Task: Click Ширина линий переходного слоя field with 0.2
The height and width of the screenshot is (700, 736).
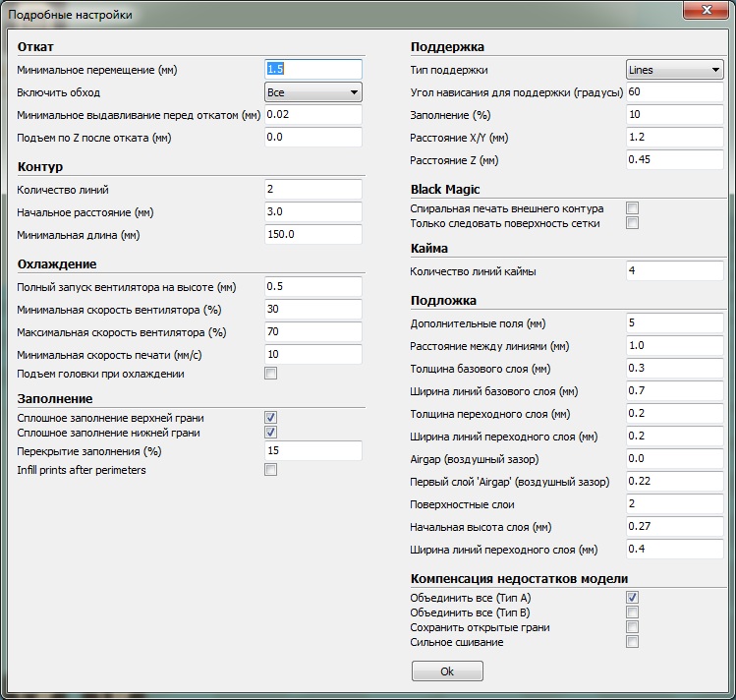Action: (x=674, y=436)
